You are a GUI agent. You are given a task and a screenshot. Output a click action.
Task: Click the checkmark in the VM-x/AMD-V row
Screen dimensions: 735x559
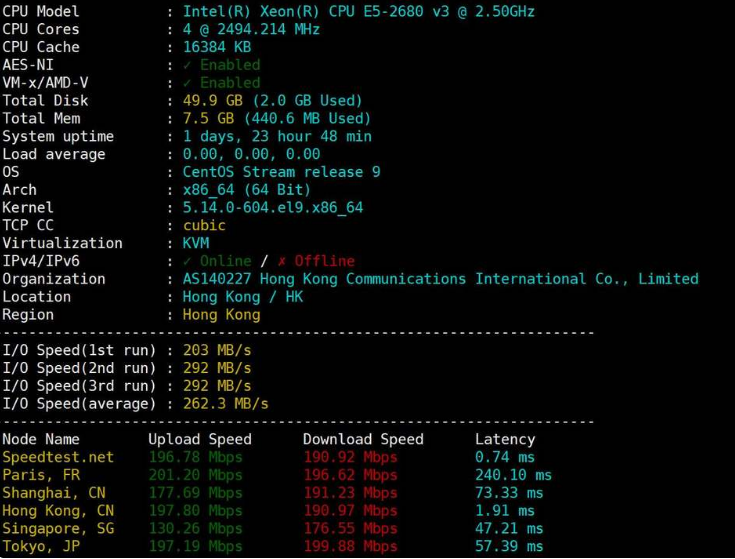[x=187, y=83]
